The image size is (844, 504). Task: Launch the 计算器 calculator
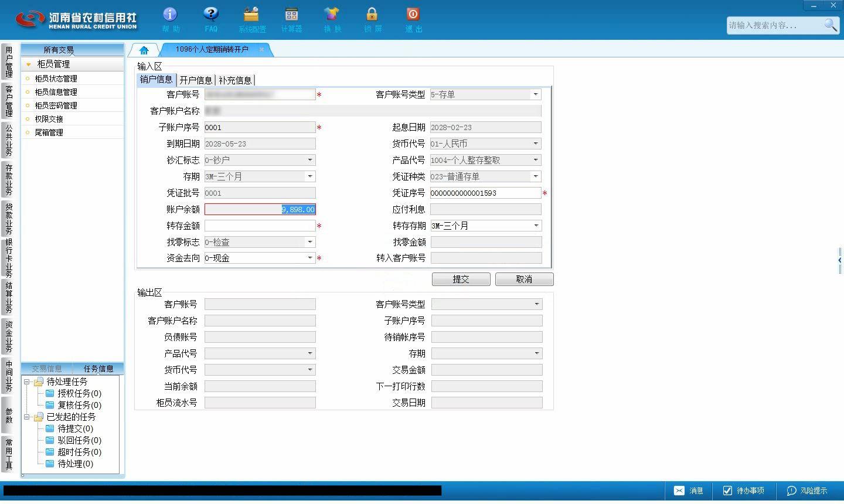pos(291,14)
